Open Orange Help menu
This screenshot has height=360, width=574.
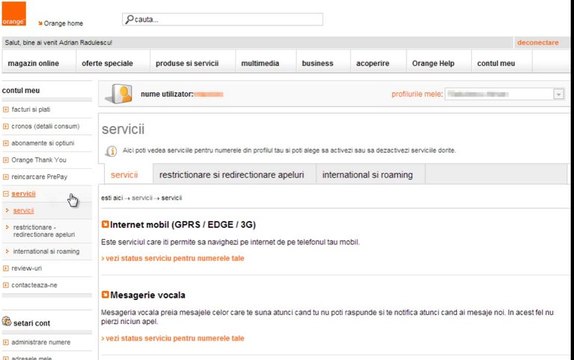coord(433,63)
